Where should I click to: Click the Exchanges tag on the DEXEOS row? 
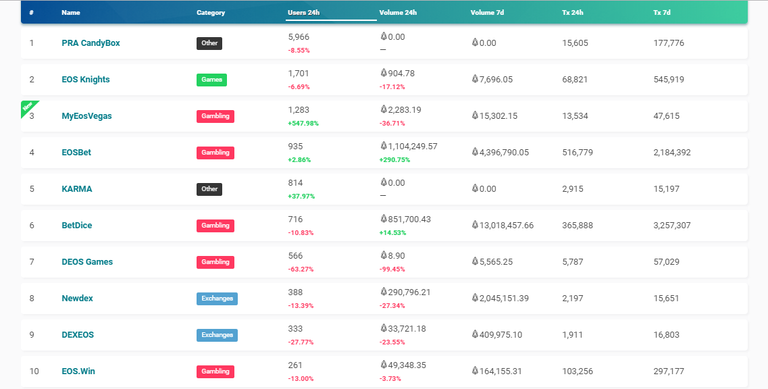tap(217, 335)
